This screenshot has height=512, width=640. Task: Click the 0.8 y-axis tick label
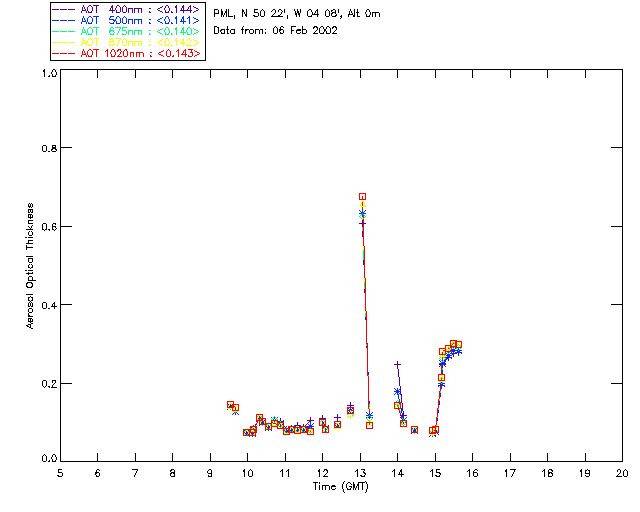click(x=49, y=148)
